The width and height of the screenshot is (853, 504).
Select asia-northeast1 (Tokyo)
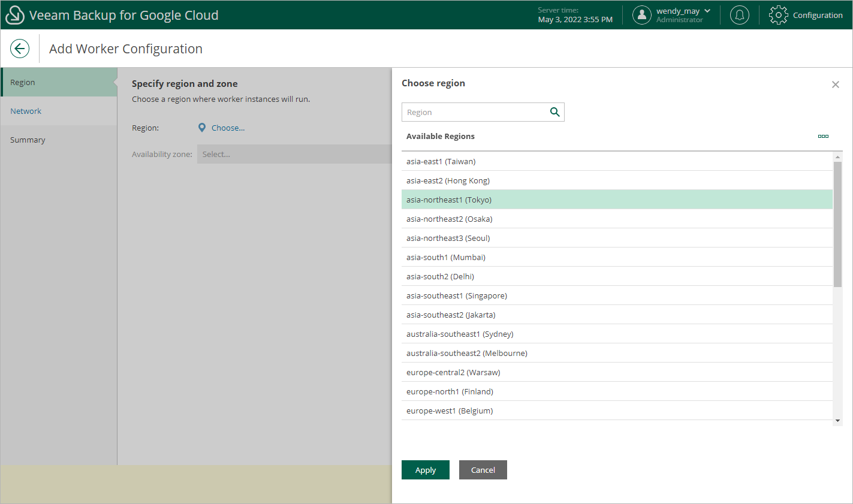click(x=617, y=200)
